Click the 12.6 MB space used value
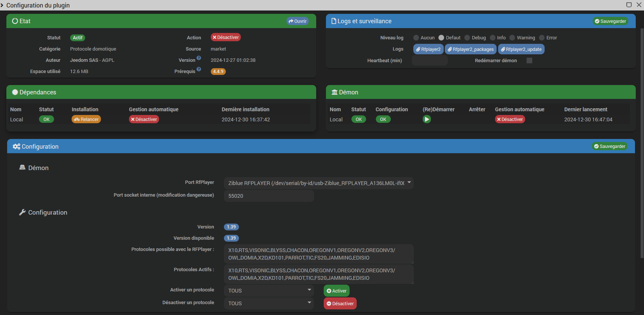 click(x=79, y=71)
